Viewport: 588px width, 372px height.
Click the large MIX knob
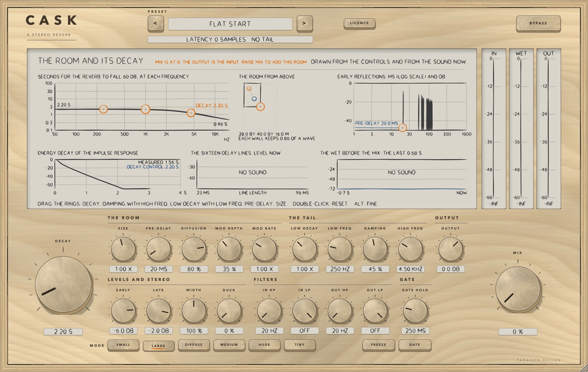click(518, 289)
